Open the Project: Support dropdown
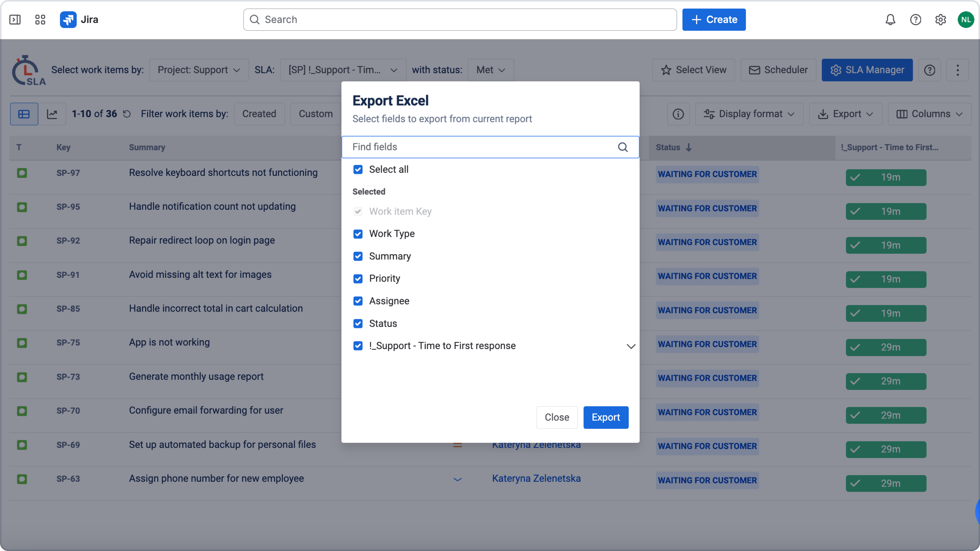Screen dimensions: 980x551 pyautogui.click(x=199, y=70)
